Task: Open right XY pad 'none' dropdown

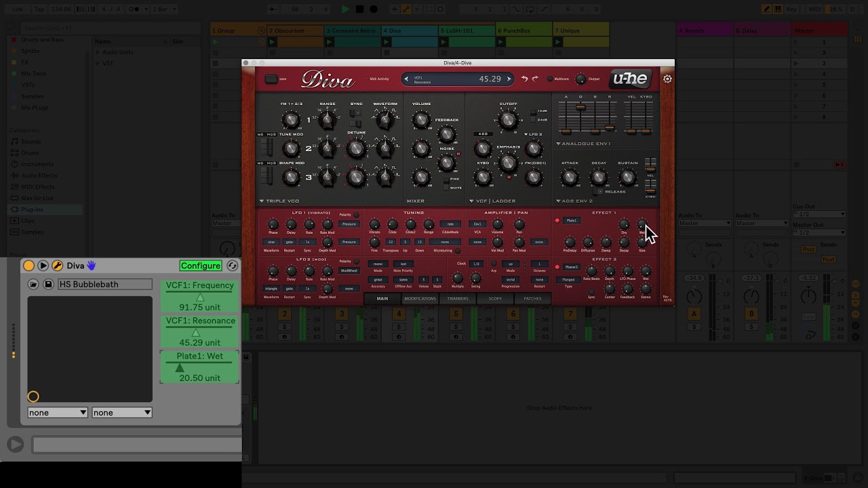Action: (x=122, y=412)
